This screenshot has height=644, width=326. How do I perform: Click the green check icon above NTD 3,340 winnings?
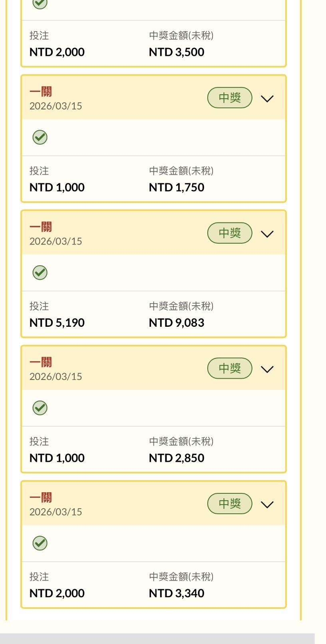pyautogui.click(x=40, y=543)
